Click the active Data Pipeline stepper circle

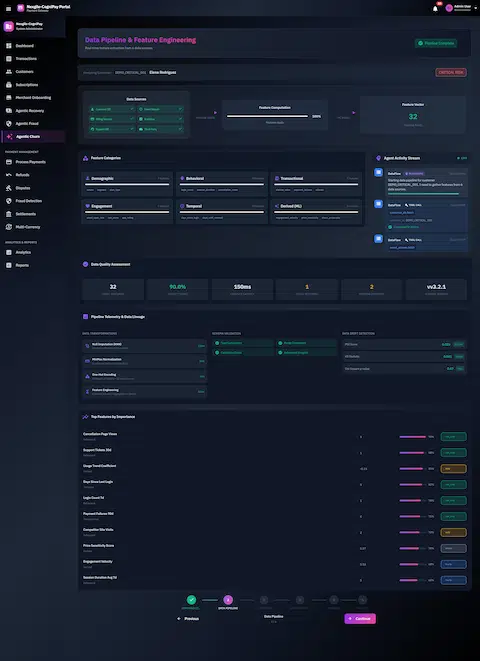coord(228,600)
